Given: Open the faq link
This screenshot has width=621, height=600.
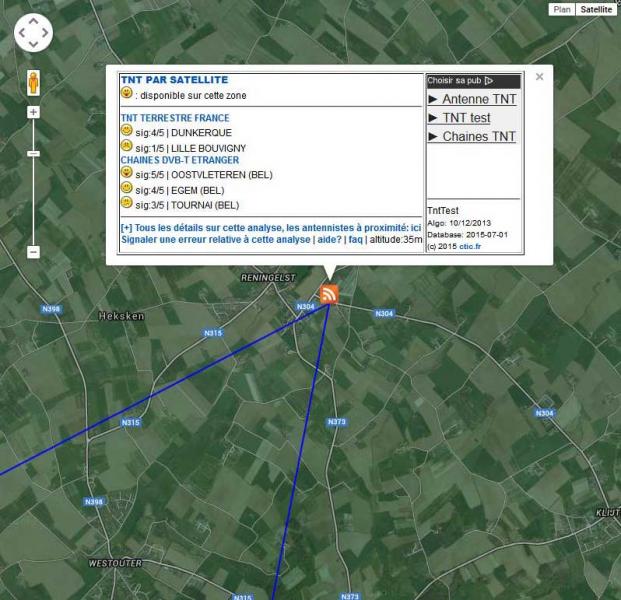Looking at the screenshot, I should 355,240.
